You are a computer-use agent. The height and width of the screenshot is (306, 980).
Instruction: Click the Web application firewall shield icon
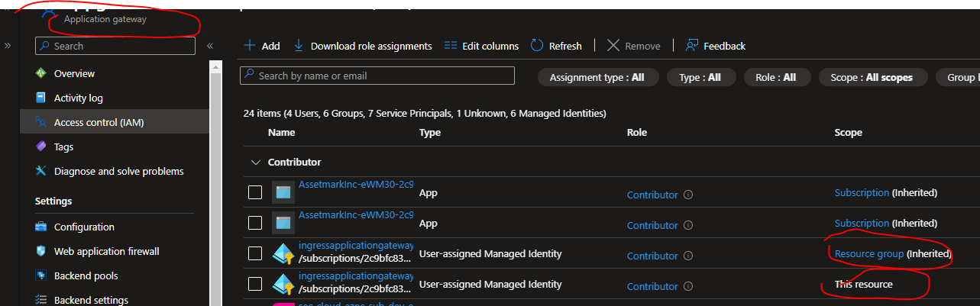tap(41, 251)
